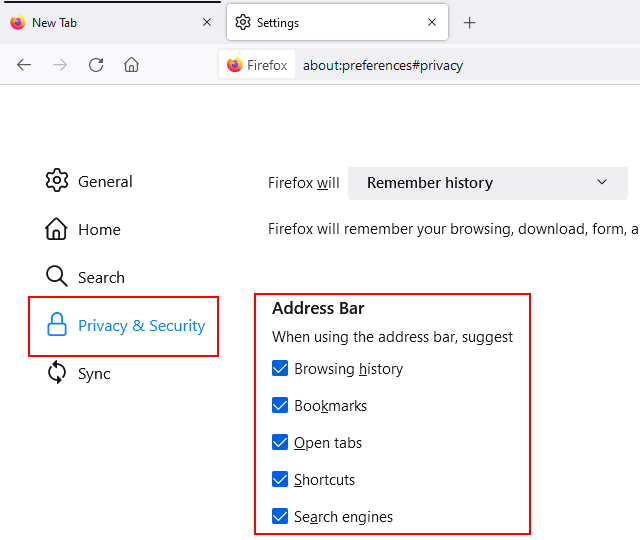The height and width of the screenshot is (540, 640).
Task: Click the Address Bar heading
Action: click(318, 308)
